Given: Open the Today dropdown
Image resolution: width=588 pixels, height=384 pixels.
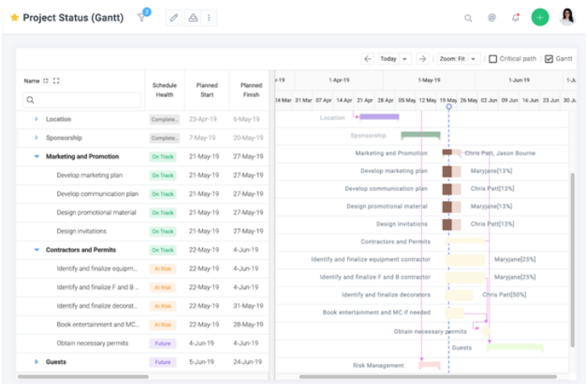Looking at the screenshot, I should click(x=394, y=59).
